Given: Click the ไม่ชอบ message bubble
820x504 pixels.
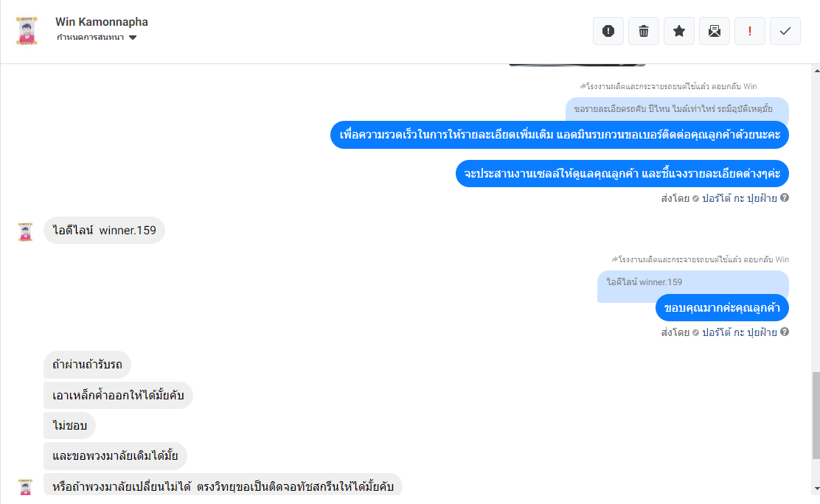Looking at the screenshot, I should click(69, 426).
